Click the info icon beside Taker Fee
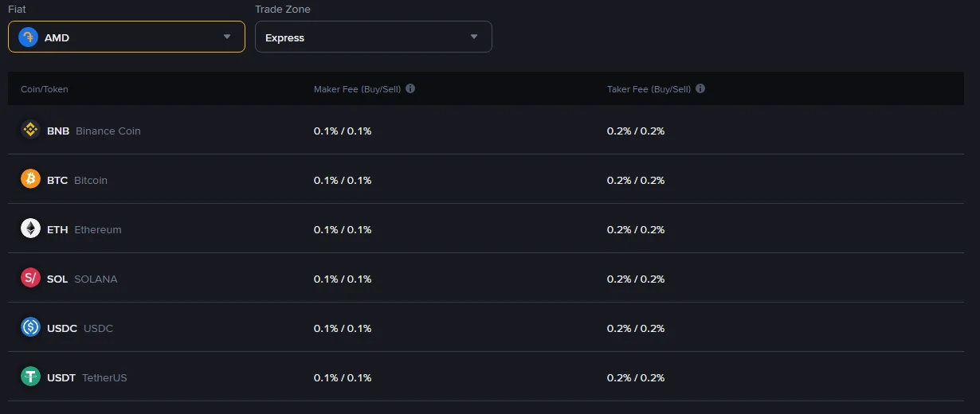This screenshot has width=980, height=414. [700, 88]
